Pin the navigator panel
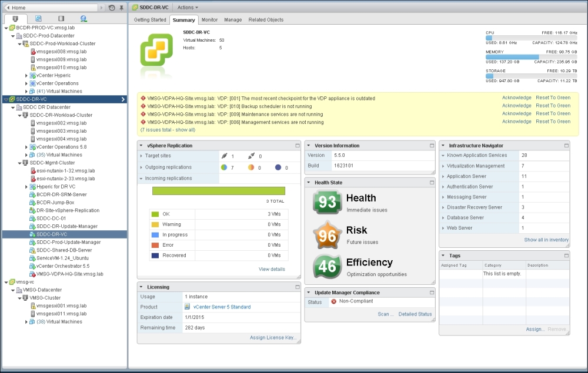The width and height of the screenshot is (588, 373). click(122, 8)
